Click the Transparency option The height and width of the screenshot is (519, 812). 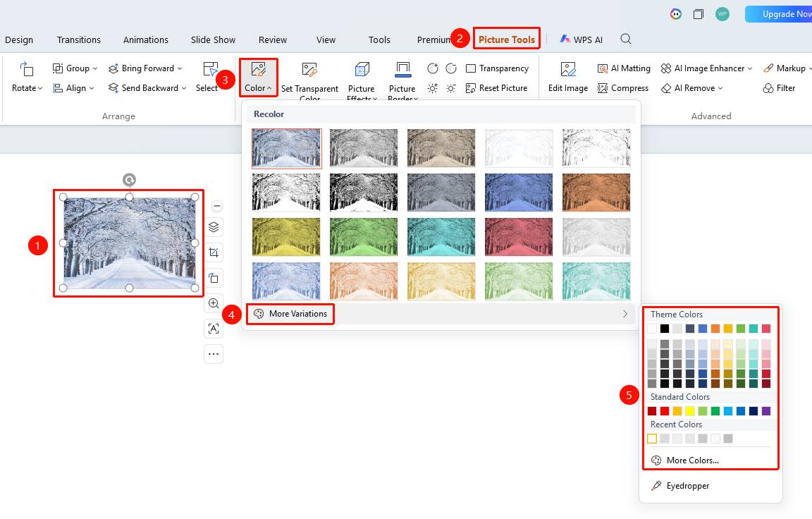click(x=498, y=68)
